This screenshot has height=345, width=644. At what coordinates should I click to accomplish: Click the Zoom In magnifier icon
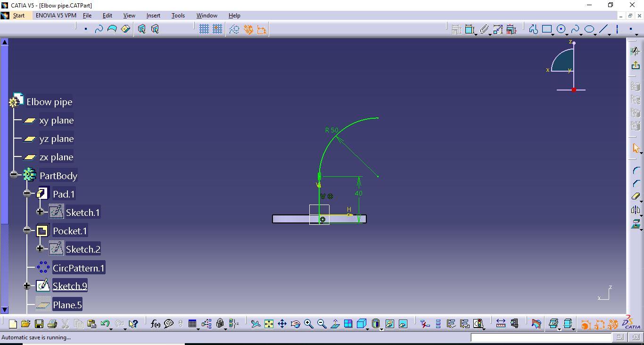pos(308,324)
